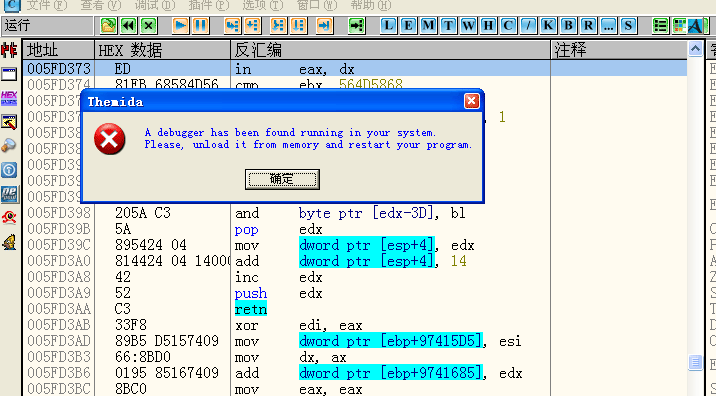
Task: Select mov dx, ax row
Action: pyautogui.click(x=355, y=357)
